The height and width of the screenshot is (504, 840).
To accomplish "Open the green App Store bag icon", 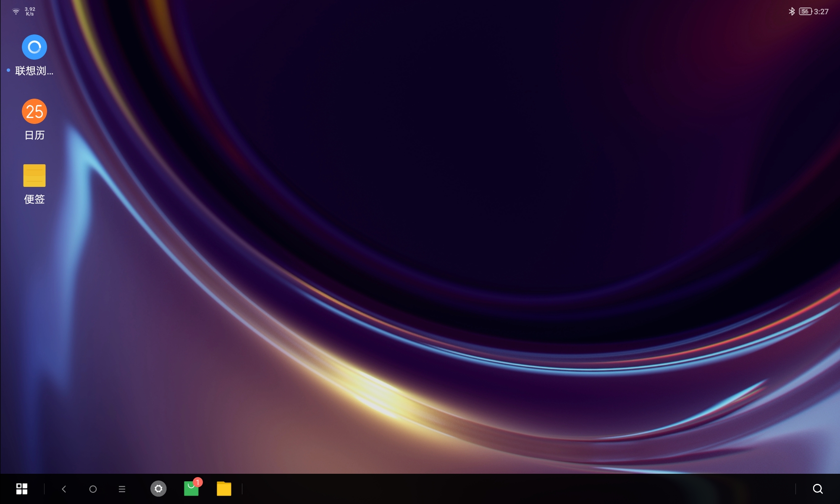I will (191, 489).
